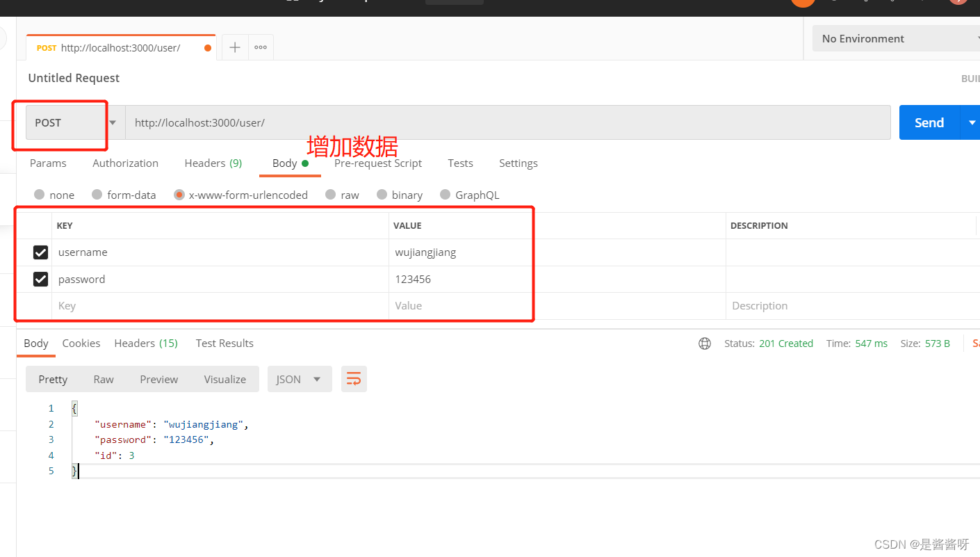Click the username key cell
The width and height of the screenshot is (980, 557).
220,252
